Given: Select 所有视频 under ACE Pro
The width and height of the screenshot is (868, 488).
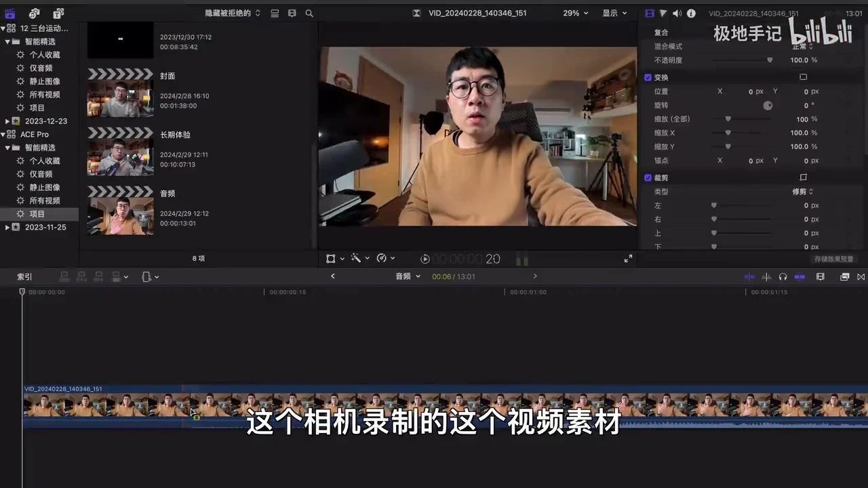Looking at the screenshot, I should click(x=45, y=201).
